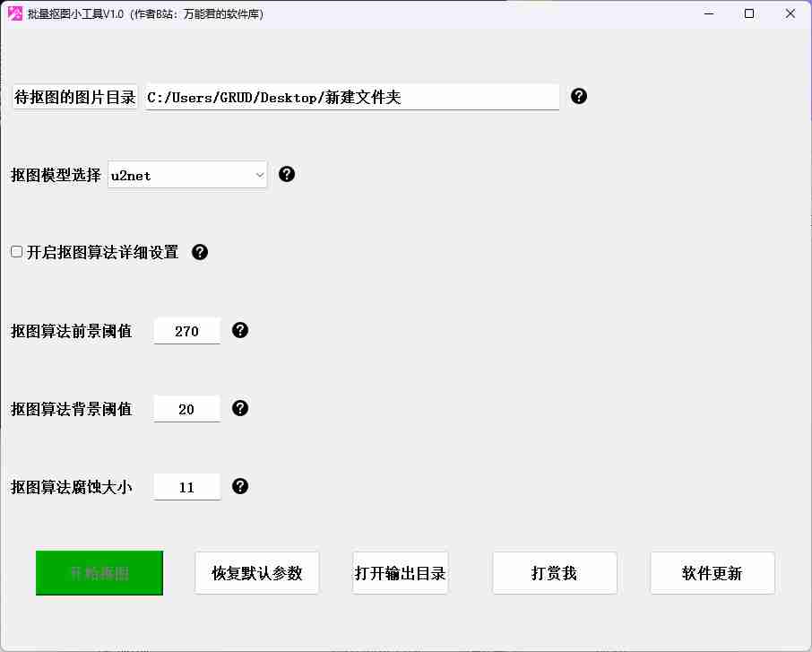Click the app logo icon in the title bar
The width and height of the screenshot is (812, 652).
(x=17, y=13)
